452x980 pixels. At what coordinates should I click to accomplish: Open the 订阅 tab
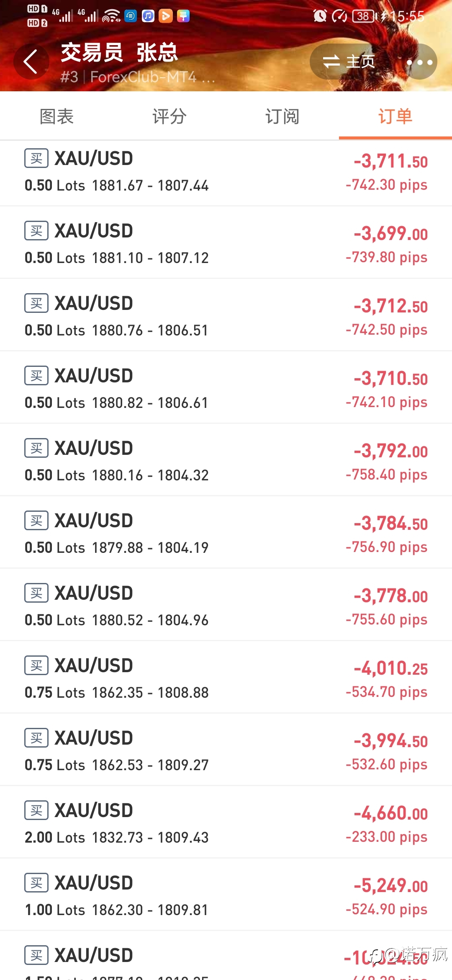(x=282, y=116)
